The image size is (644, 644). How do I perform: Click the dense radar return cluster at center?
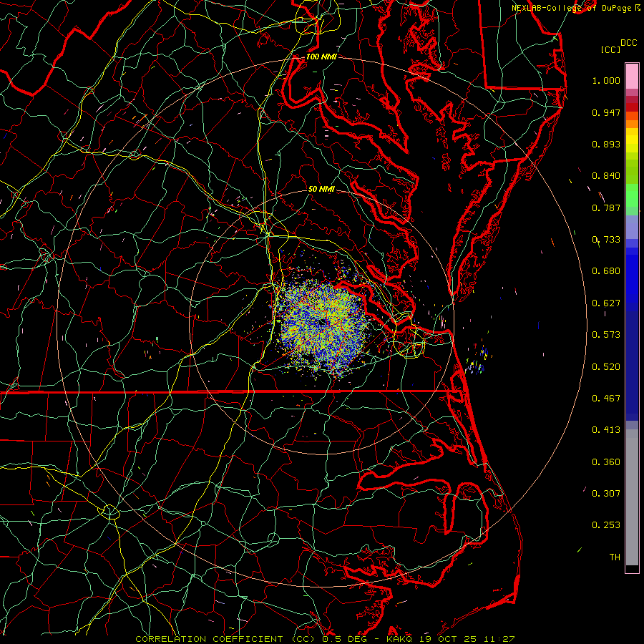[323, 323]
